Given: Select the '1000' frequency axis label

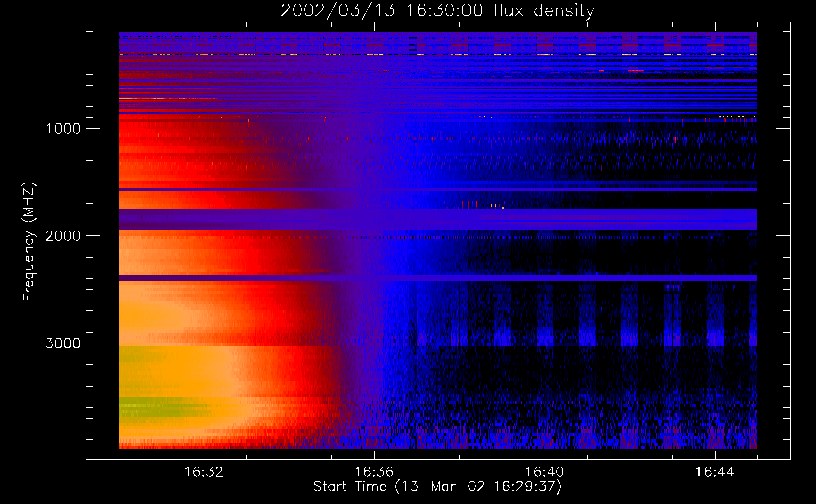Looking at the screenshot, I should (63, 129).
